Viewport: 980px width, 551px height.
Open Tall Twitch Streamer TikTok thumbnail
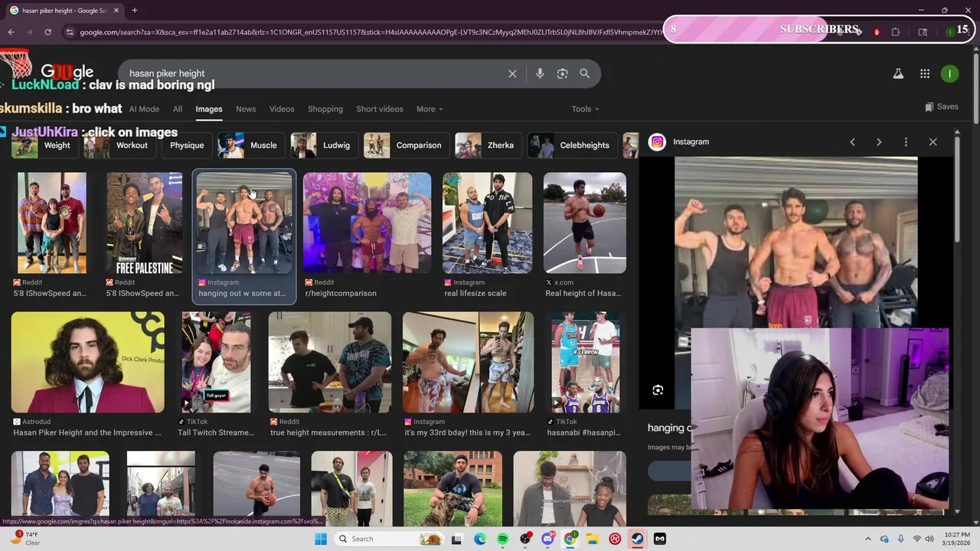point(216,362)
